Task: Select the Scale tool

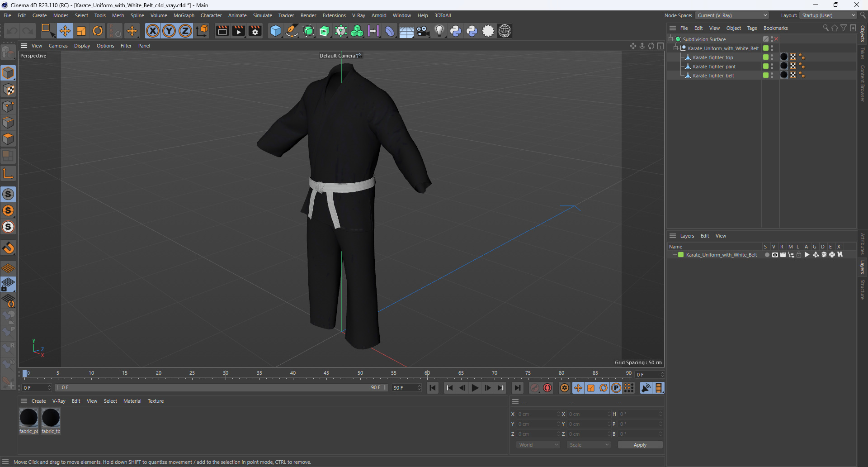Action: point(81,31)
